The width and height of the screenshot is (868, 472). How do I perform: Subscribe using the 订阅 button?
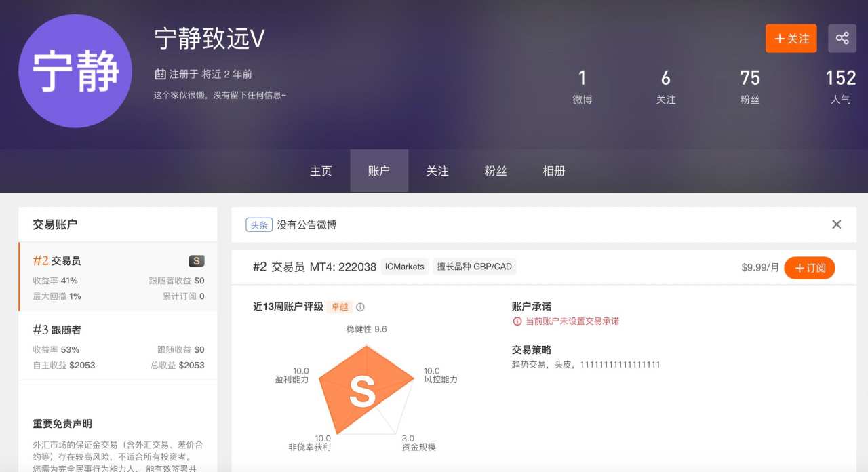[810, 268]
